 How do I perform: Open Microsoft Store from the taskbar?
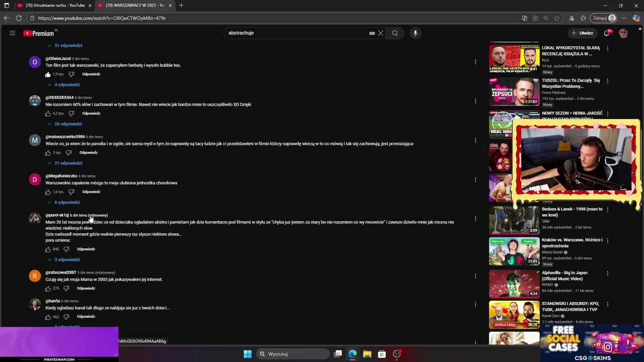[382, 354]
